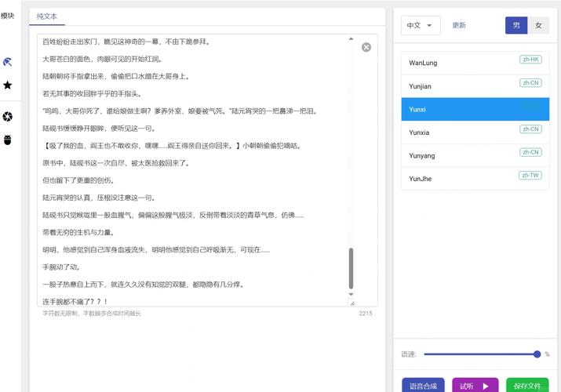Click the line starting '百姓纷纷走出家门'
The image size is (561, 392).
coord(126,42)
